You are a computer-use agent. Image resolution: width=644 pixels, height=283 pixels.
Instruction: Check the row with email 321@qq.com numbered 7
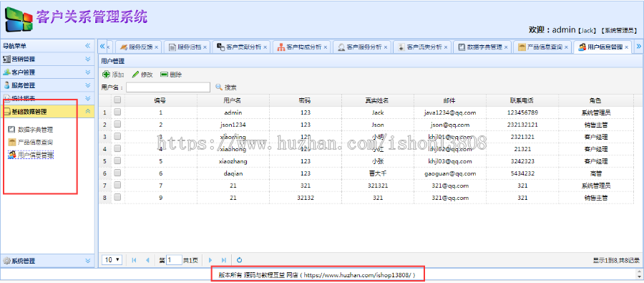click(117, 185)
